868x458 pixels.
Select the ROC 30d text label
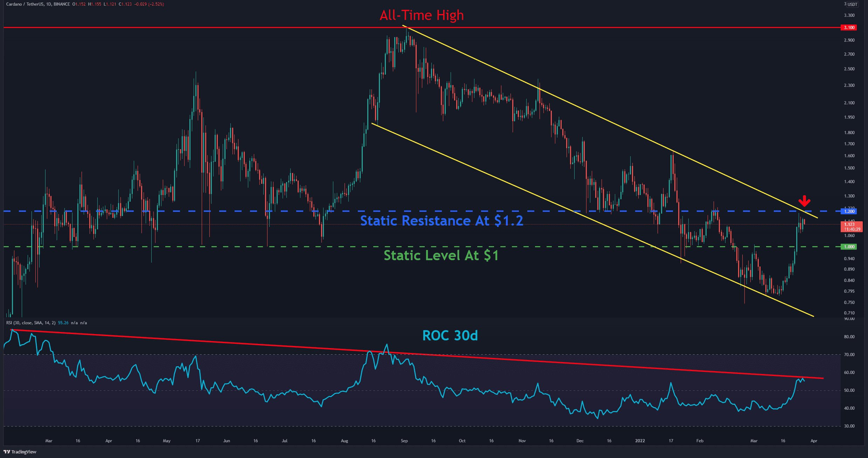click(x=450, y=335)
